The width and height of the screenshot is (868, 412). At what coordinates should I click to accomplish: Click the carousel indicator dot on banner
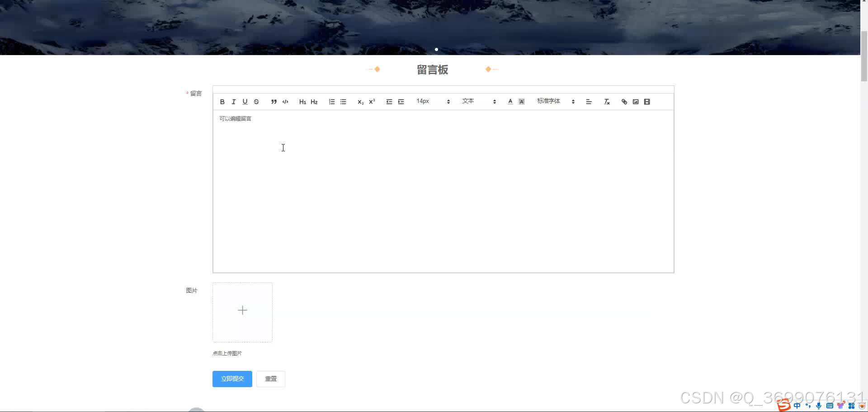pos(436,49)
